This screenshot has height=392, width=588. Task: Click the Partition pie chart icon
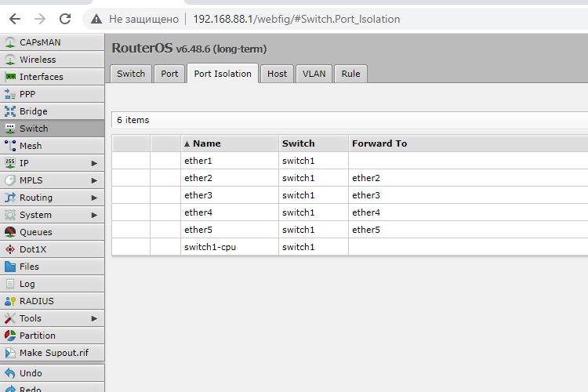10,336
